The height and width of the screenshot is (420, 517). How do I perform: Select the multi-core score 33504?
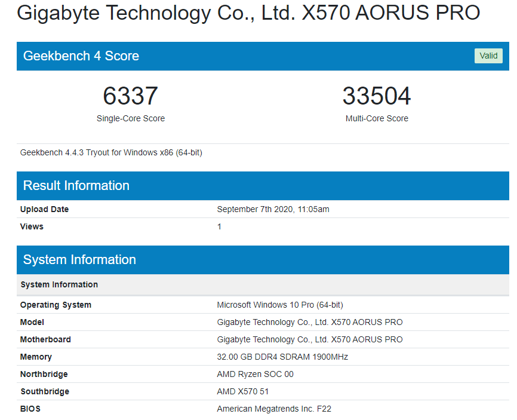click(x=377, y=96)
